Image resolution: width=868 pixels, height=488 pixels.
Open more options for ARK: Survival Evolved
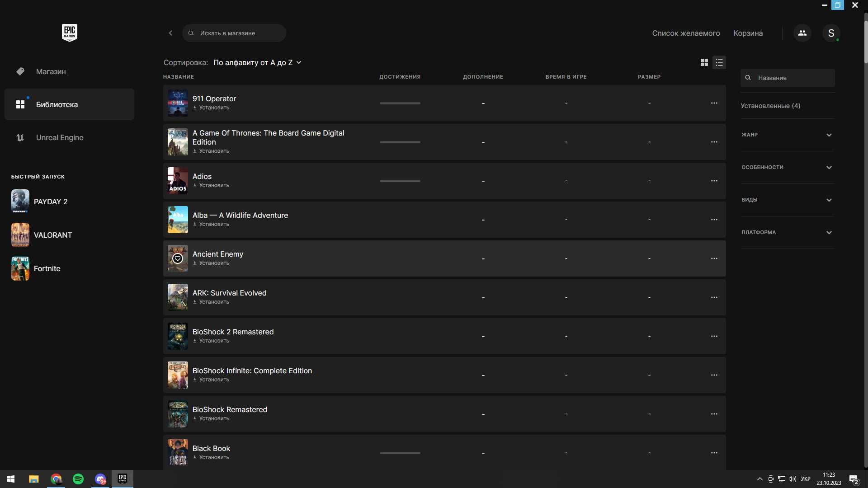point(714,297)
